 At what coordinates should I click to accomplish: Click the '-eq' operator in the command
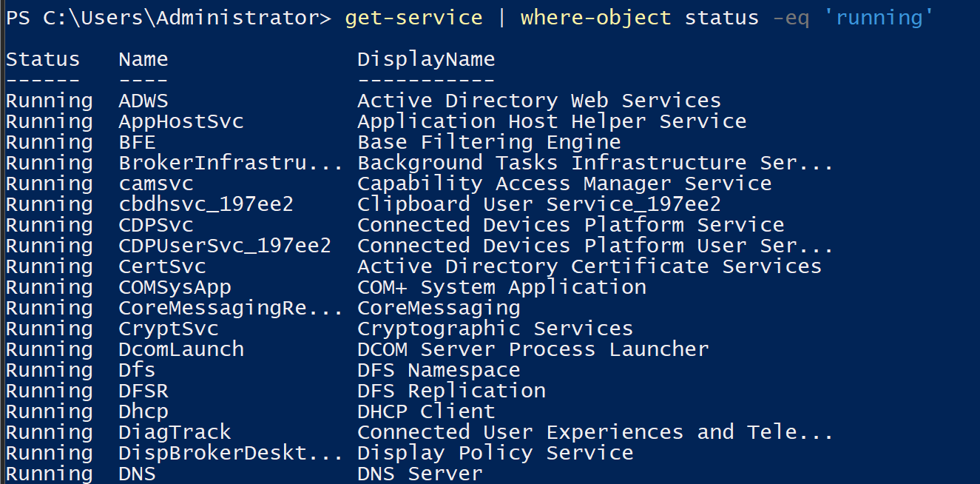[791, 18]
